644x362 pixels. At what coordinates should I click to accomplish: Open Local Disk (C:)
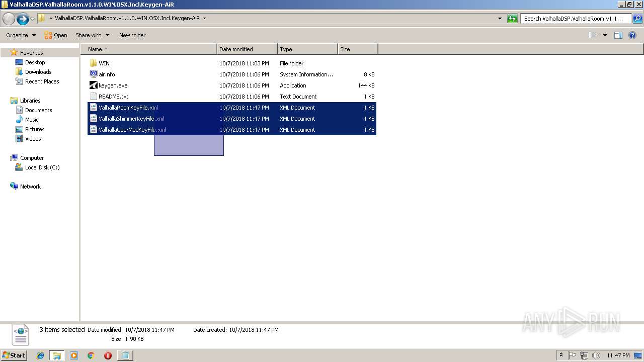pos(42,167)
